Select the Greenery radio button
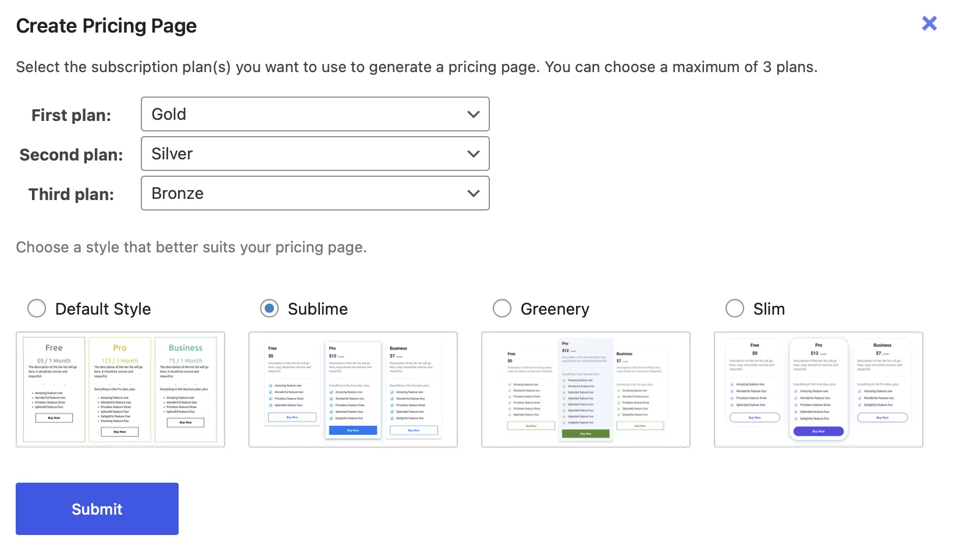 point(502,308)
